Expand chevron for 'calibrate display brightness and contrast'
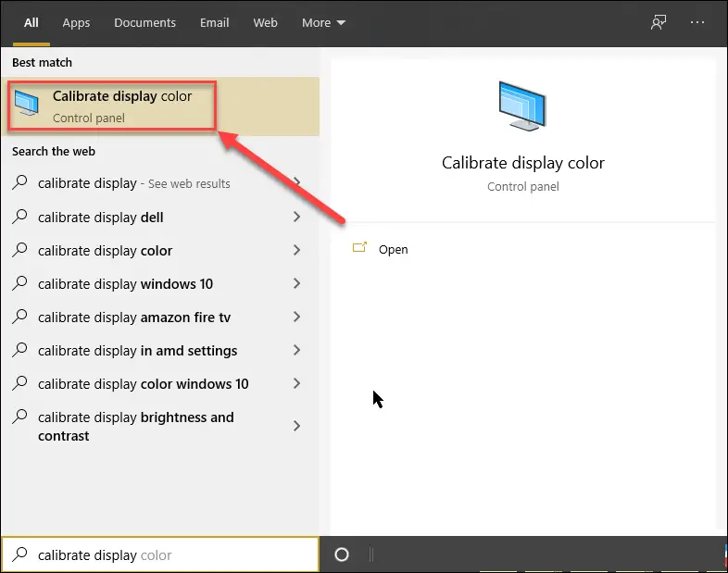The width and height of the screenshot is (728, 573). pyautogui.click(x=296, y=426)
